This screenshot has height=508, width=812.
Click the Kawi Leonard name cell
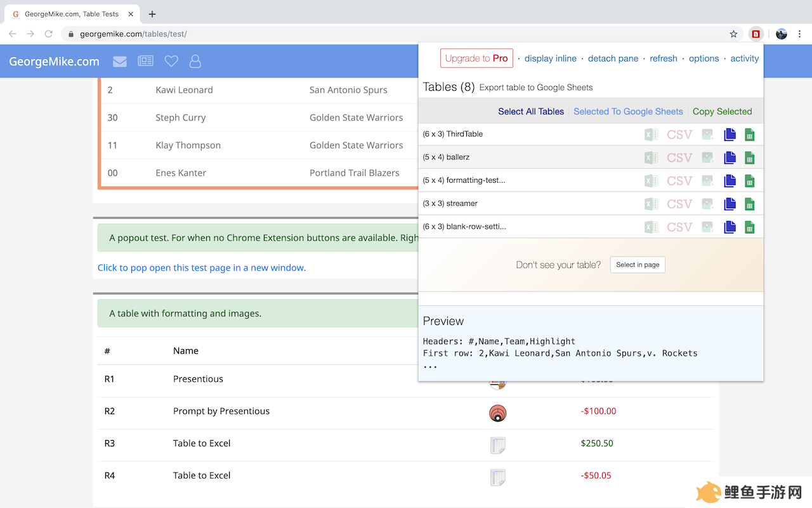click(185, 90)
